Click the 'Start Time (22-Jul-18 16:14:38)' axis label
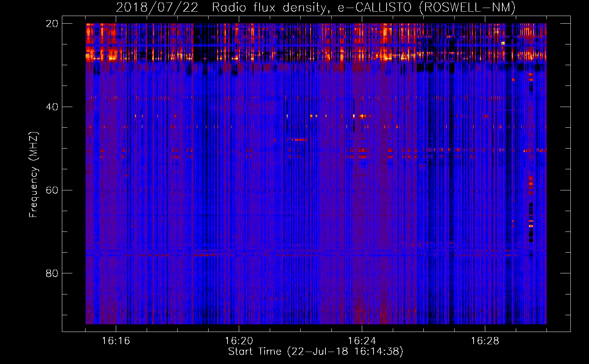This screenshot has width=589, height=364. click(316, 352)
